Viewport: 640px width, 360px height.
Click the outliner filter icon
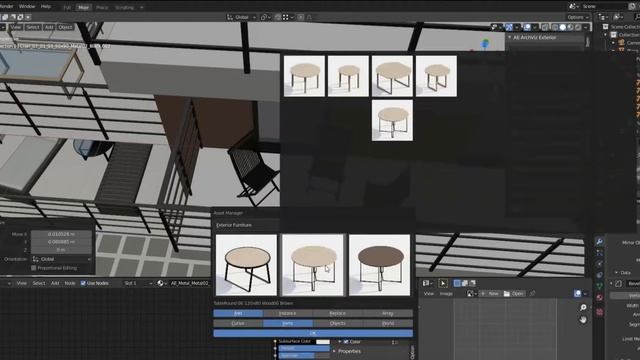point(618,17)
